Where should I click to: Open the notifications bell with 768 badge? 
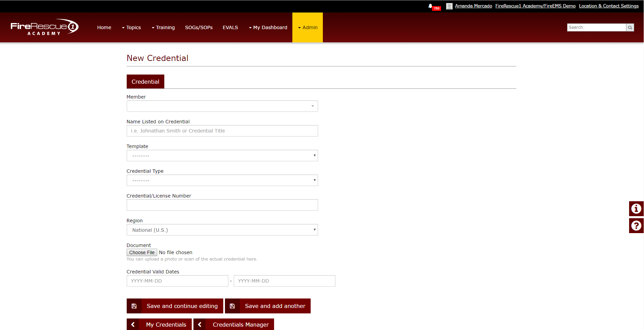coord(434,6)
